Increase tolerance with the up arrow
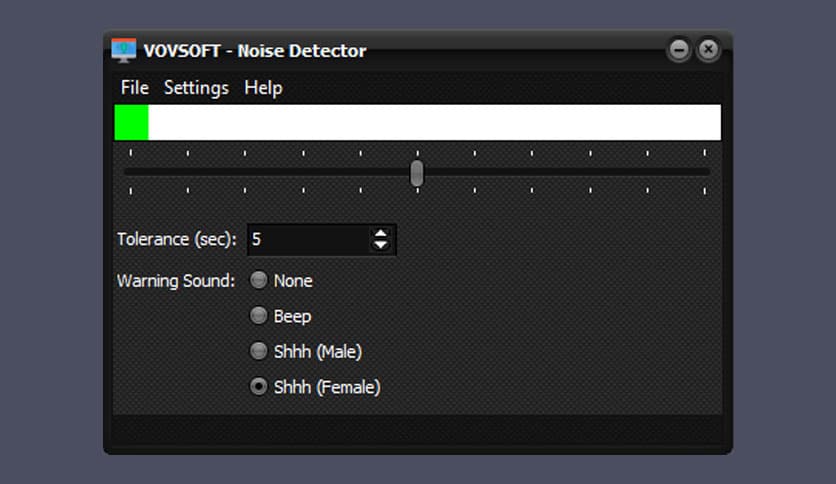 click(x=380, y=233)
